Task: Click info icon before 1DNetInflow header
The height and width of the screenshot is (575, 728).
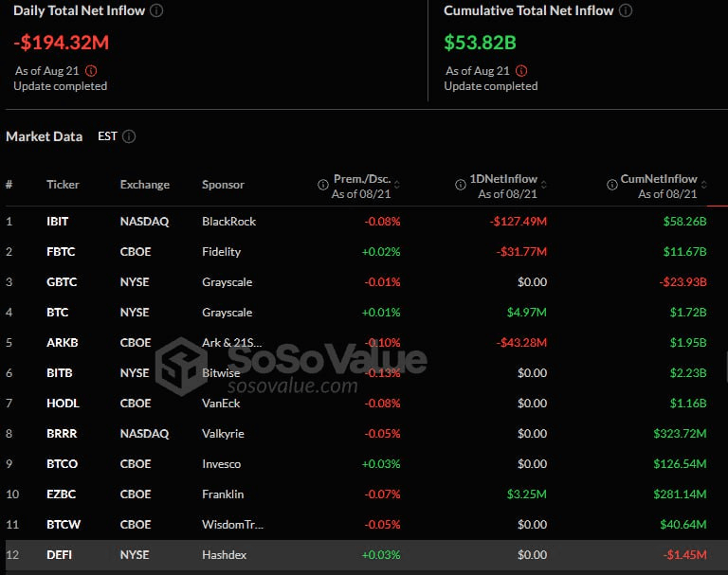Action: (460, 185)
